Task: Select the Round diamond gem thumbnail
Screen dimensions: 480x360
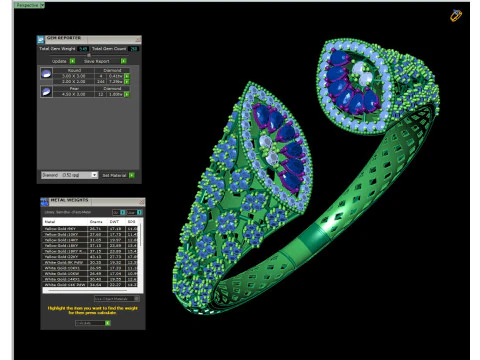Action: pos(46,73)
